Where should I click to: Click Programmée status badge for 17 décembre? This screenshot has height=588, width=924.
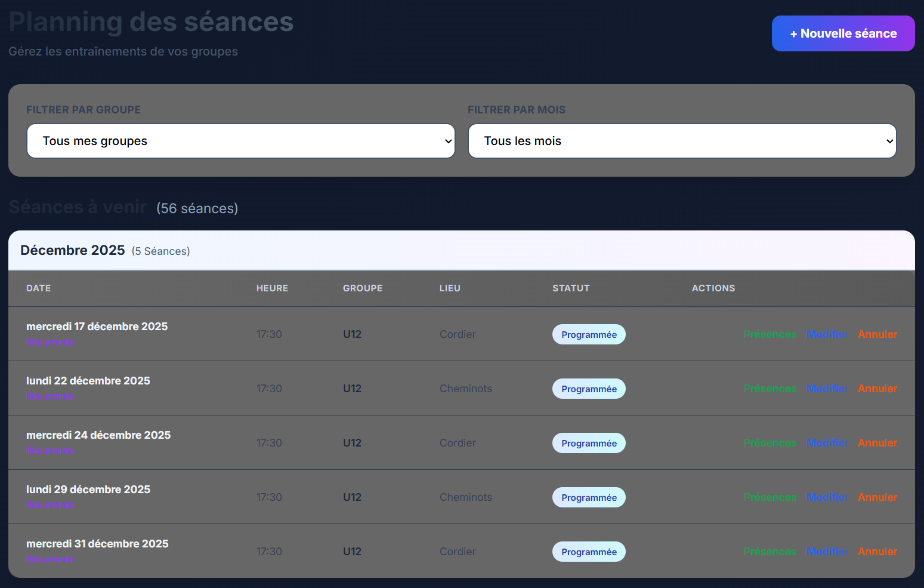click(x=589, y=334)
